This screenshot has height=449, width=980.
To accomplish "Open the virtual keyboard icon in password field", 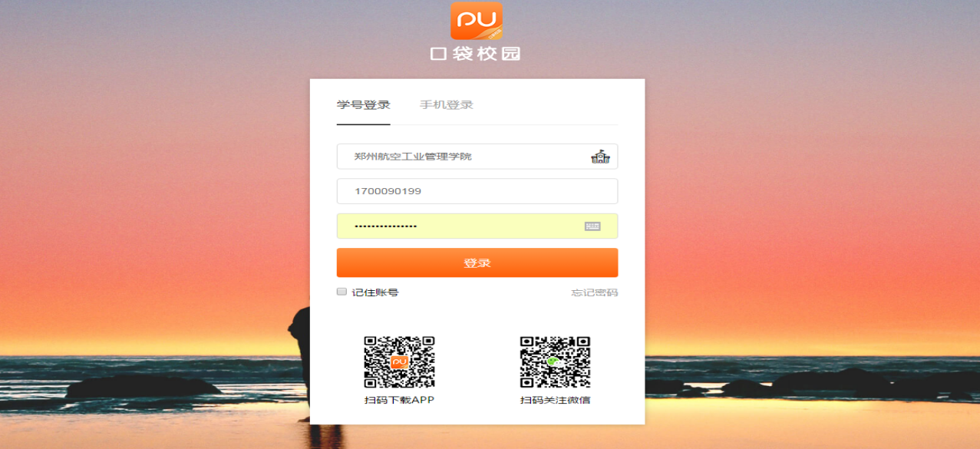I will (592, 226).
